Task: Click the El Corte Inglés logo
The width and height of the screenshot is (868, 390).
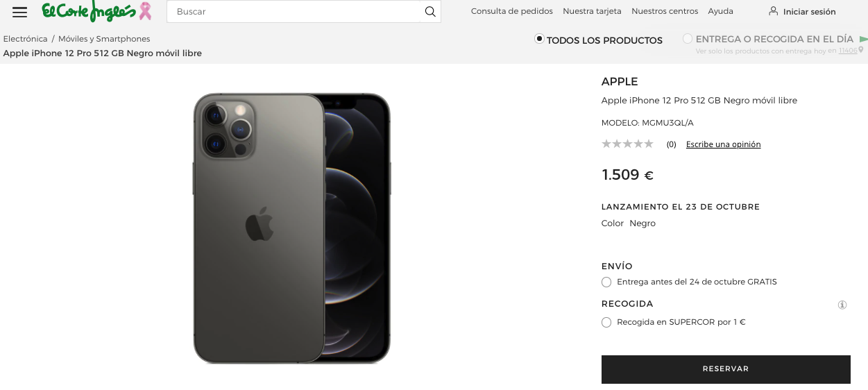Action: (88, 11)
